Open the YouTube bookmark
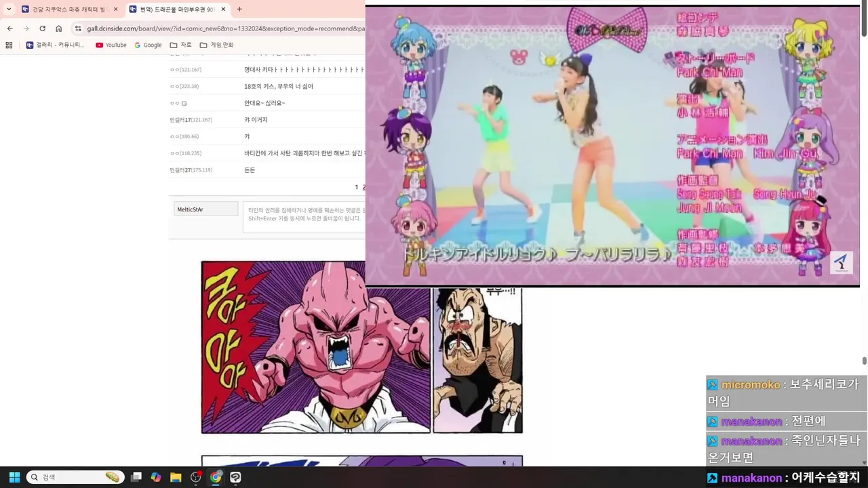868x488 pixels. pos(111,45)
